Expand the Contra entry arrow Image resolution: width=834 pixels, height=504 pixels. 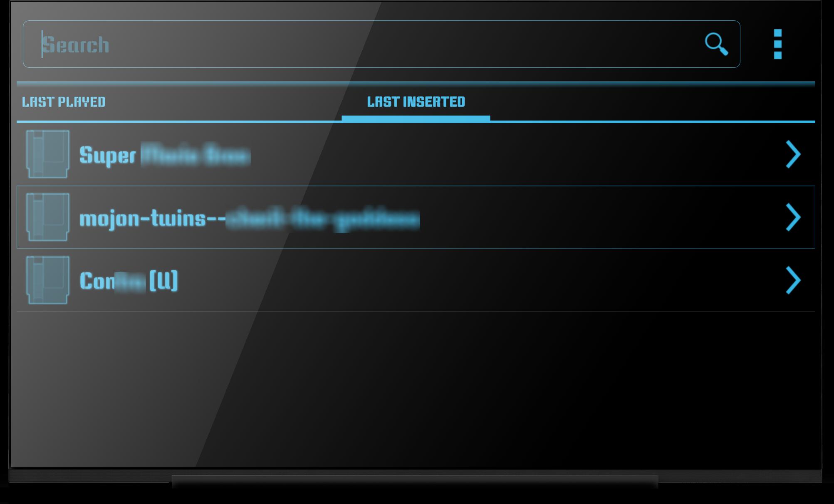[794, 280]
